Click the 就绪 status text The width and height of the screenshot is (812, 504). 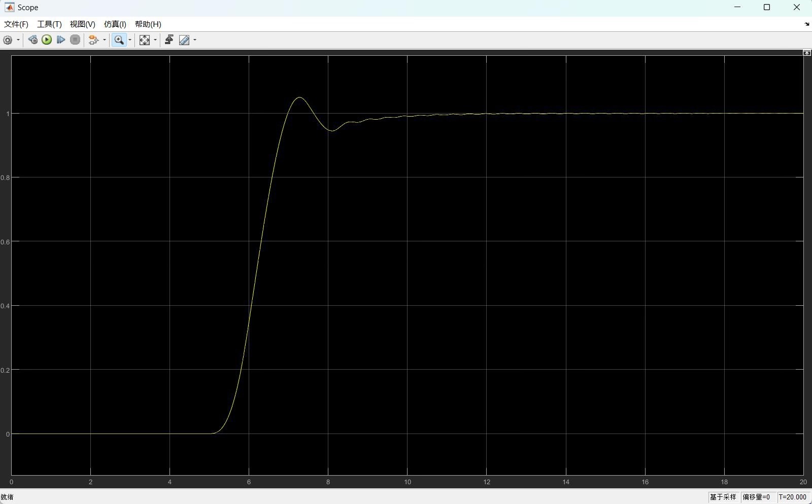click(7, 497)
